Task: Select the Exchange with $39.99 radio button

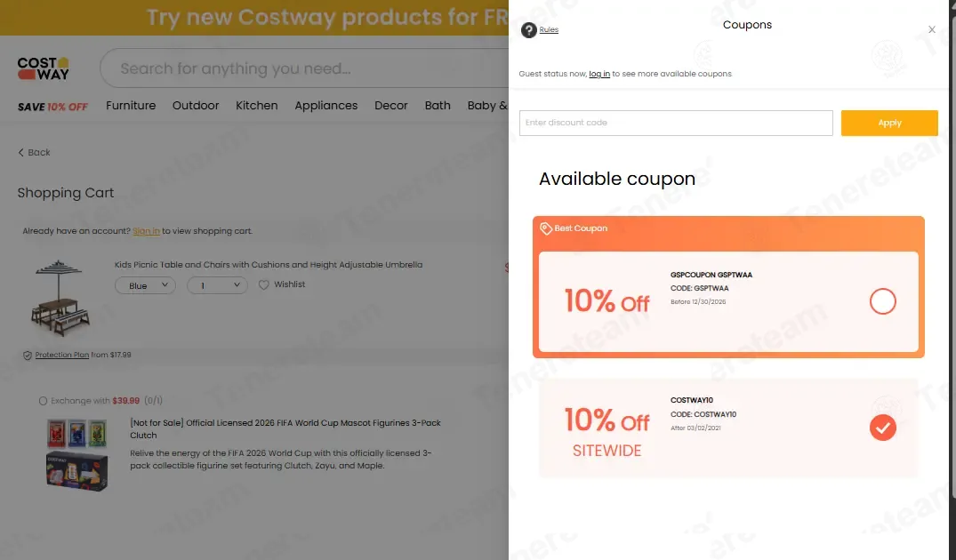Action: point(43,401)
